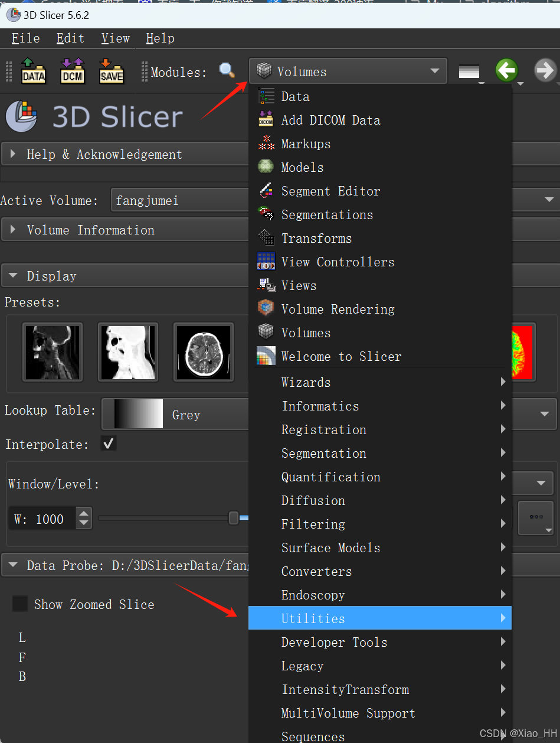Open Views module entry

(380, 285)
